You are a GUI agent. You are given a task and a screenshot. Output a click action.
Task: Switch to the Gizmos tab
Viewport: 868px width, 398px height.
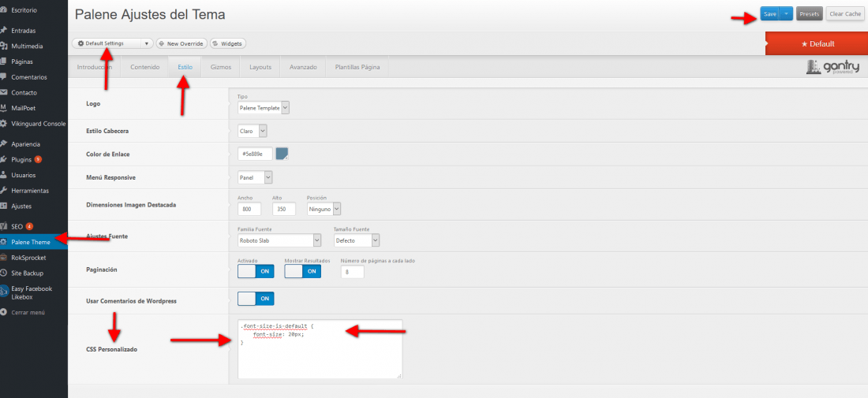(221, 67)
